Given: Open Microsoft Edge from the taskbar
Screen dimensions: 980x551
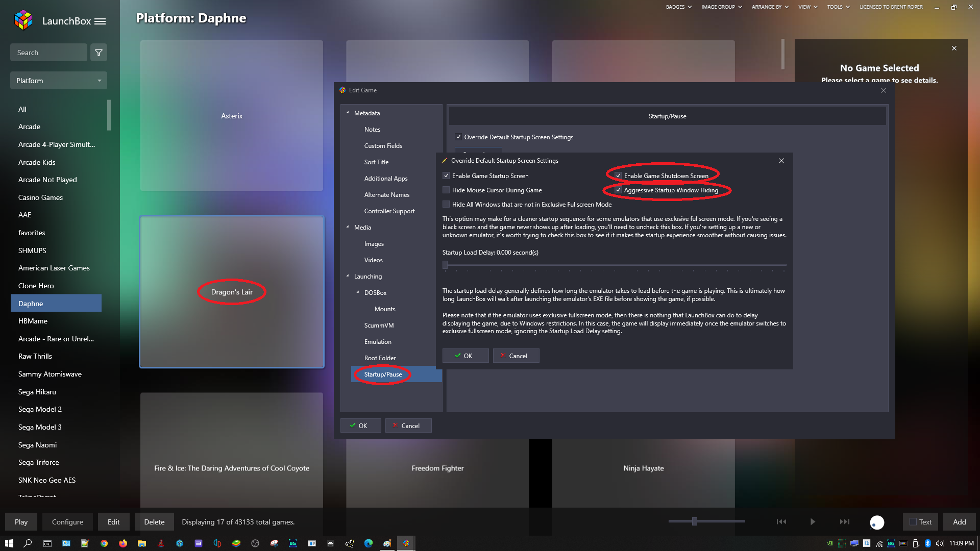Looking at the screenshot, I should [369, 543].
